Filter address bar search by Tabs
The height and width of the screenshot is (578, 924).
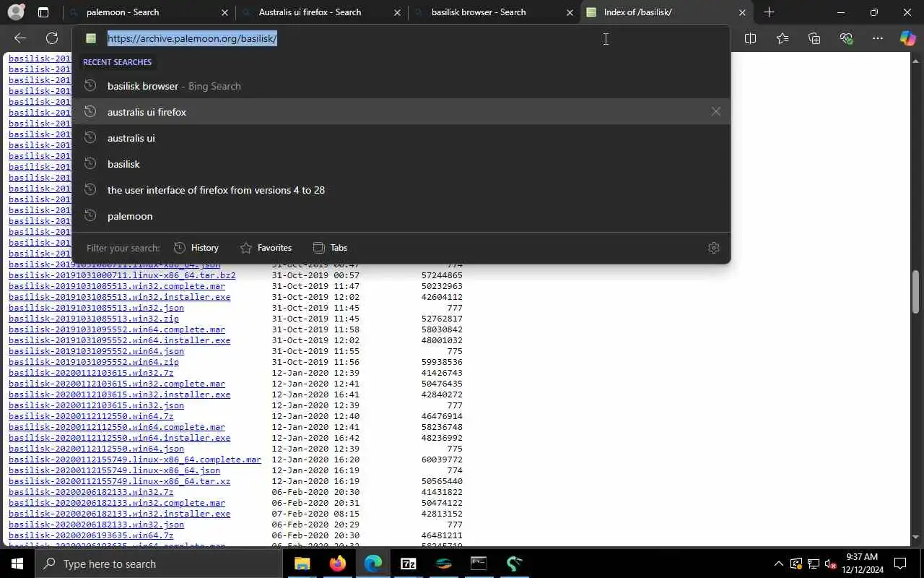pyautogui.click(x=331, y=248)
